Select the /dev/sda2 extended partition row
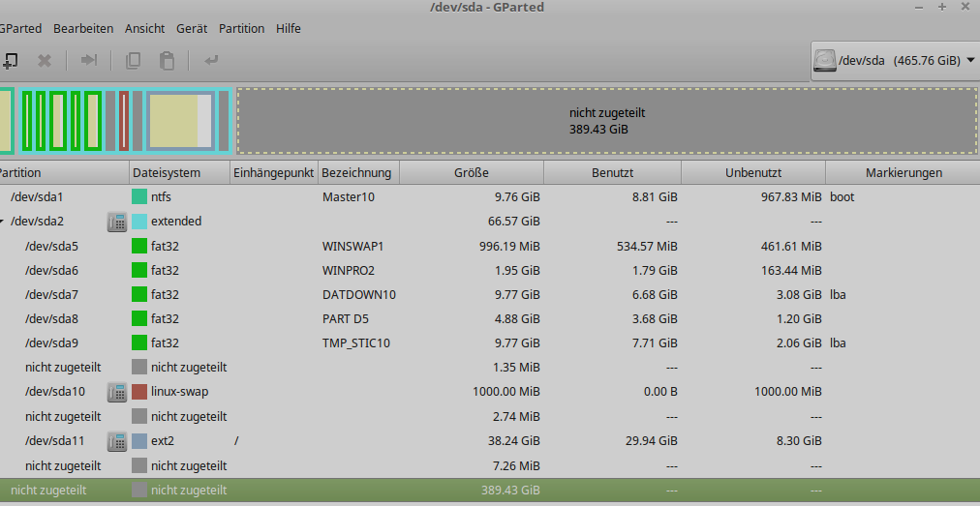Viewport: 980px width, 506px height. pos(490,222)
